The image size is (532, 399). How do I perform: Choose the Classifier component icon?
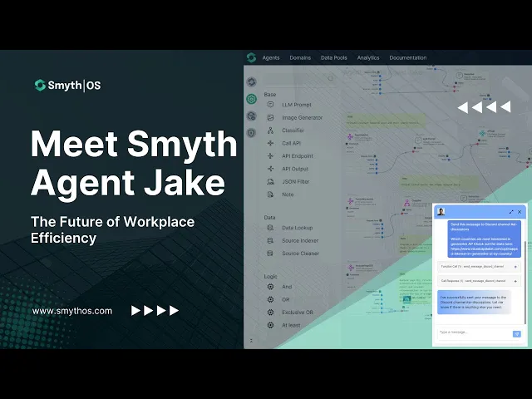click(270, 131)
